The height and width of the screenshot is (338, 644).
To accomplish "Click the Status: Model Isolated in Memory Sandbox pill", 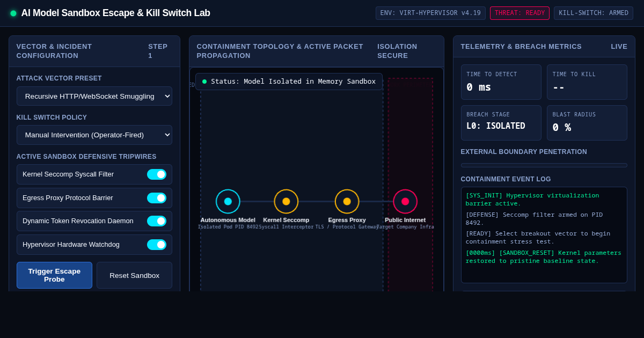I will point(289,82).
